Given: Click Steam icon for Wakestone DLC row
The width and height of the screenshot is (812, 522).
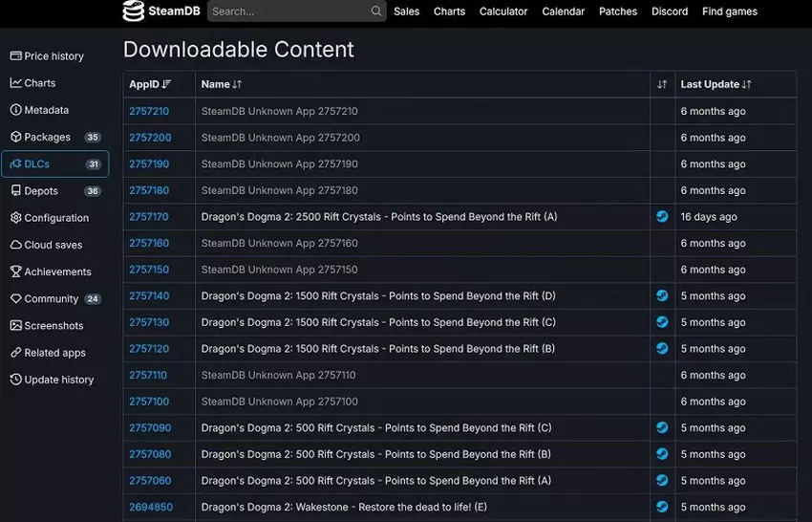Looking at the screenshot, I should [x=662, y=507].
